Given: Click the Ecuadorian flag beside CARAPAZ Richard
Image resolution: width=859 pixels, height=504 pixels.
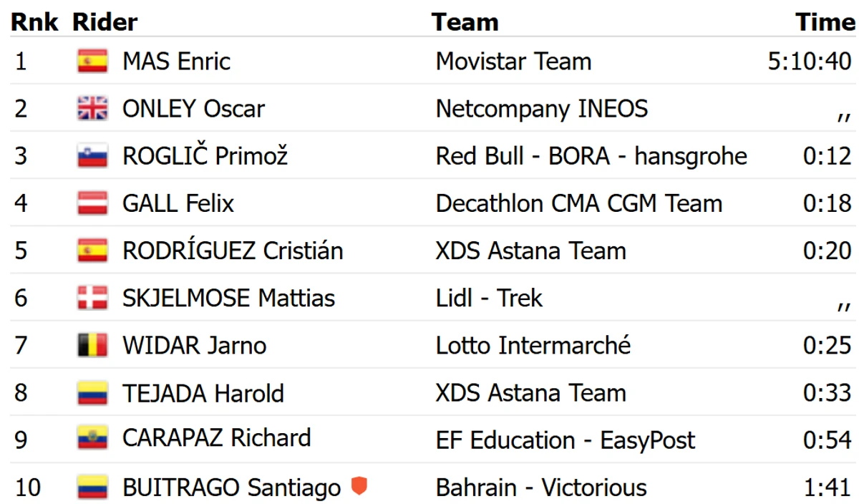Looking at the screenshot, I should pyautogui.click(x=92, y=439).
